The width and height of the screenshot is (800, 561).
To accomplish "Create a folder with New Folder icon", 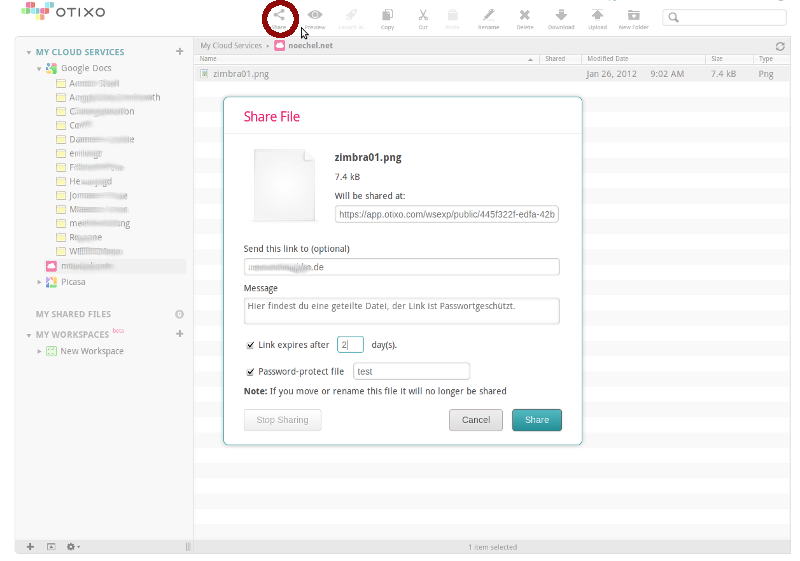I will (633, 17).
